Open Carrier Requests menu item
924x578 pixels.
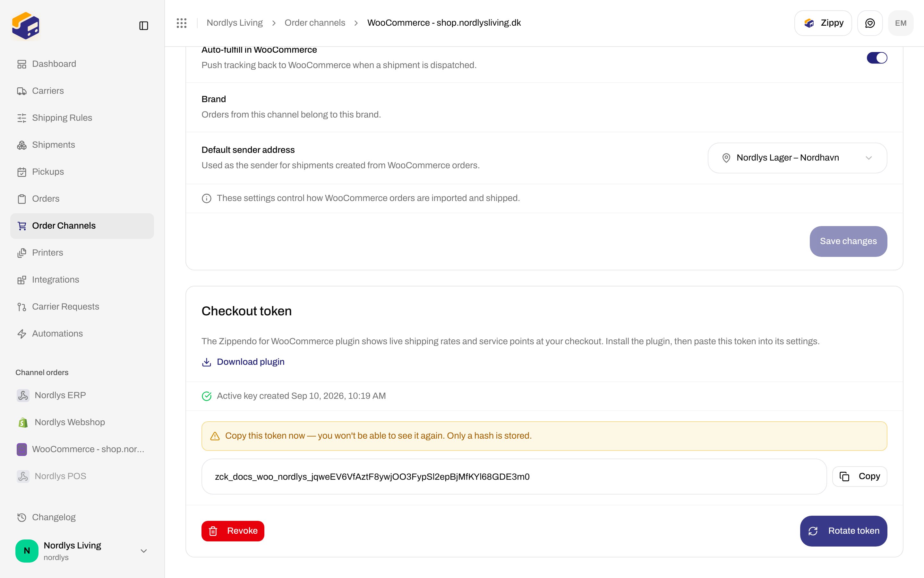(x=82, y=306)
